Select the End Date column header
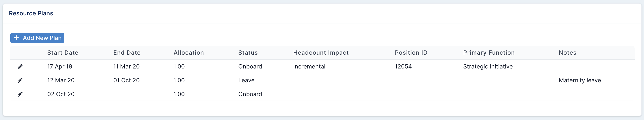 coord(127,53)
